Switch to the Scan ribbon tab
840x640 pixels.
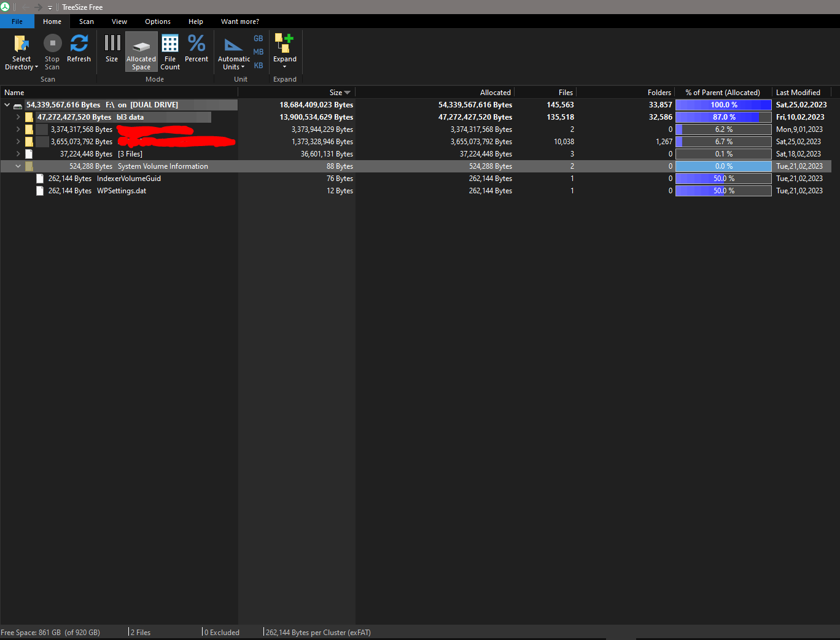(x=87, y=21)
